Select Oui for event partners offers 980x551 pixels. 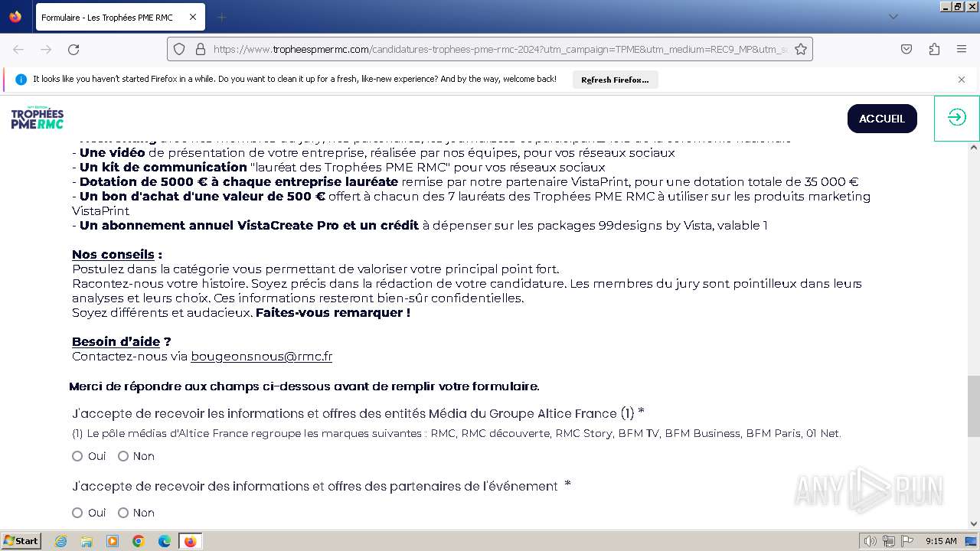click(x=77, y=513)
